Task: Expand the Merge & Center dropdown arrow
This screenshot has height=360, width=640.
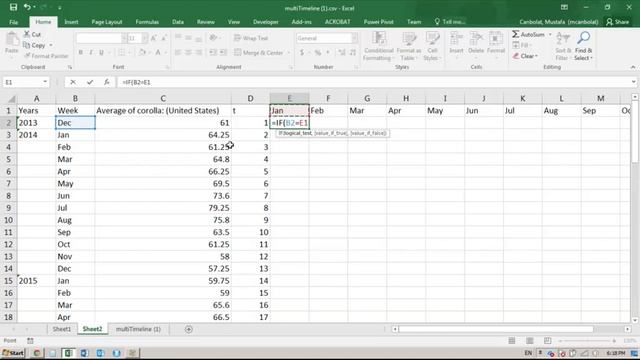Action: 289,53
